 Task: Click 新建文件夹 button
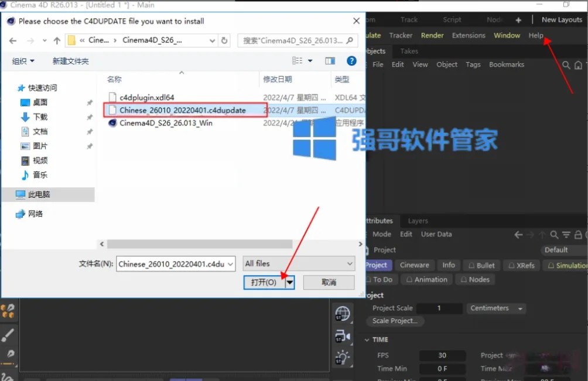pyautogui.click(x=70, y=61)
